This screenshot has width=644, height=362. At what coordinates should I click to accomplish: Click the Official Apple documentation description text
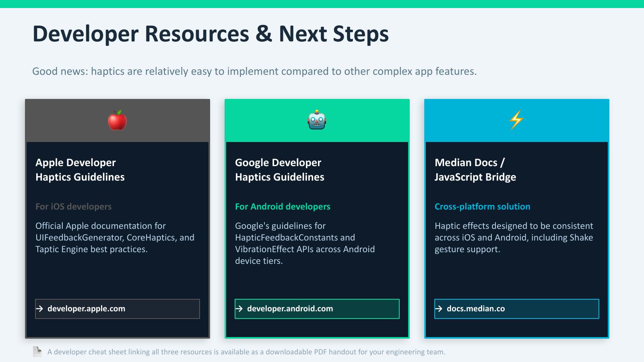coord(115,237)
